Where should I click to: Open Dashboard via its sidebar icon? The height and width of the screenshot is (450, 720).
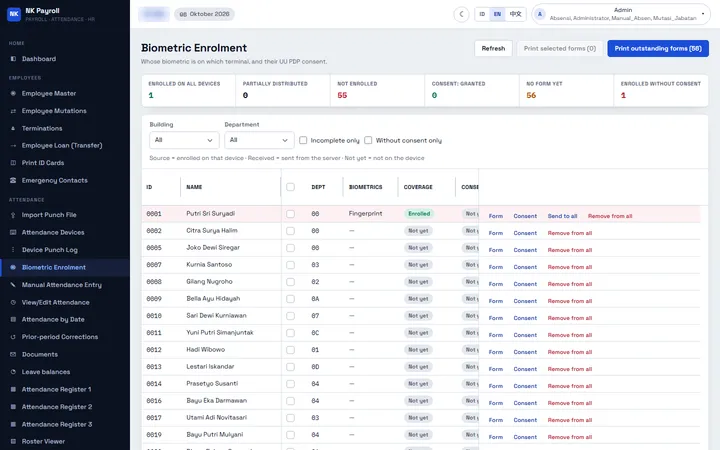click(13, 59)
